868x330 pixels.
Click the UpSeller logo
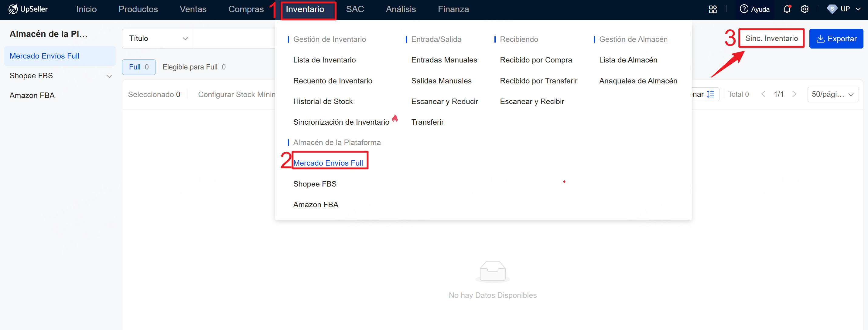point(28,9)
